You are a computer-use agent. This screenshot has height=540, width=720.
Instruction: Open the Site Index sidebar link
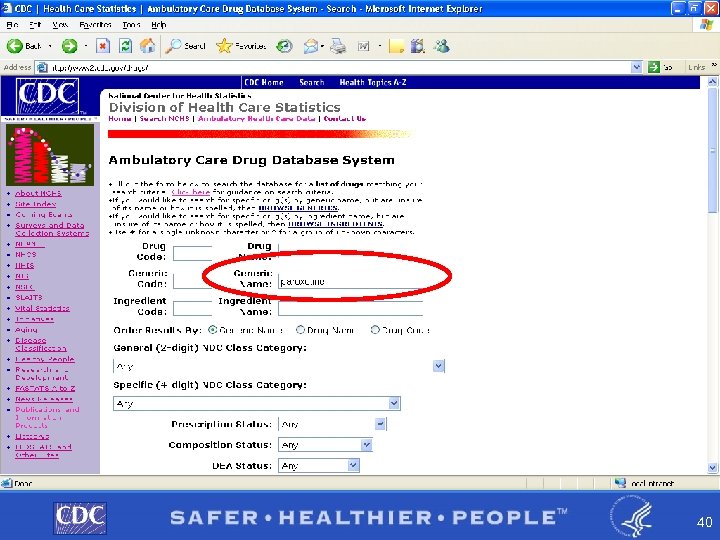coord(36,204)
